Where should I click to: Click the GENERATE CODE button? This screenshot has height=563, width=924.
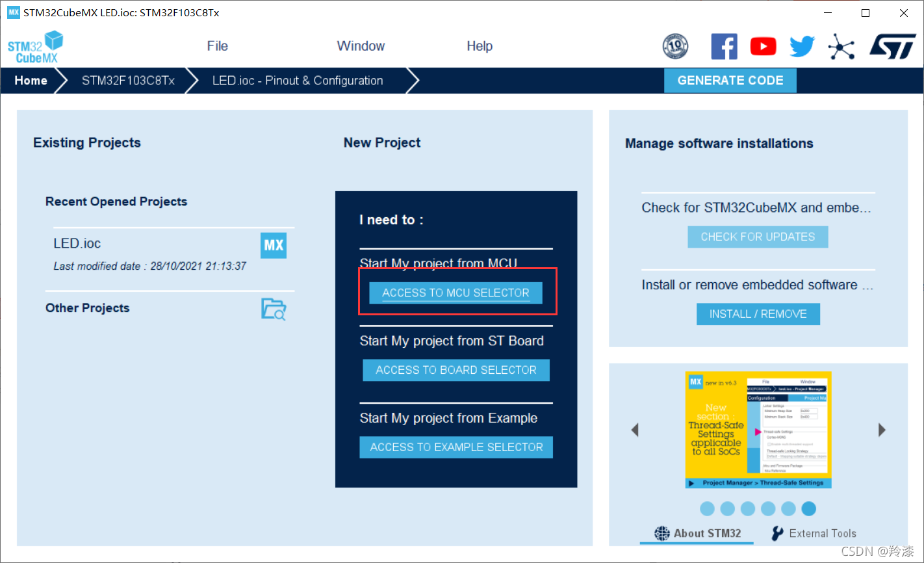point(730,81)
